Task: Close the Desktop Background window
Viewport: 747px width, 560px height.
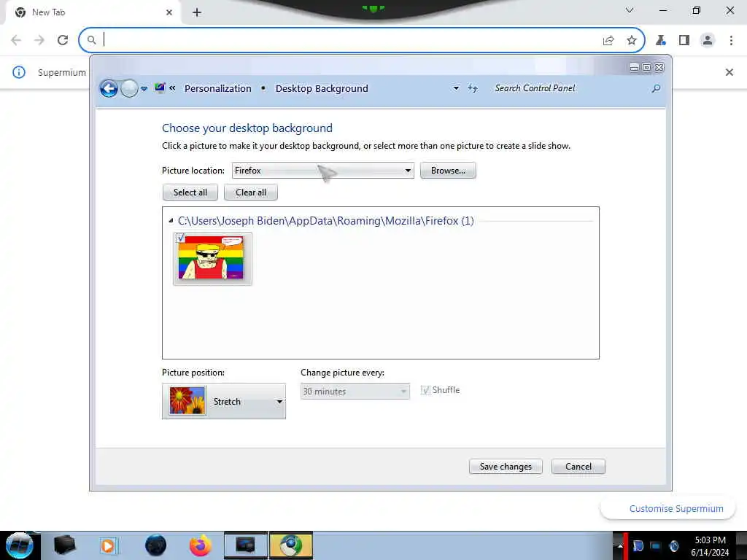Action: pos(659,68)
